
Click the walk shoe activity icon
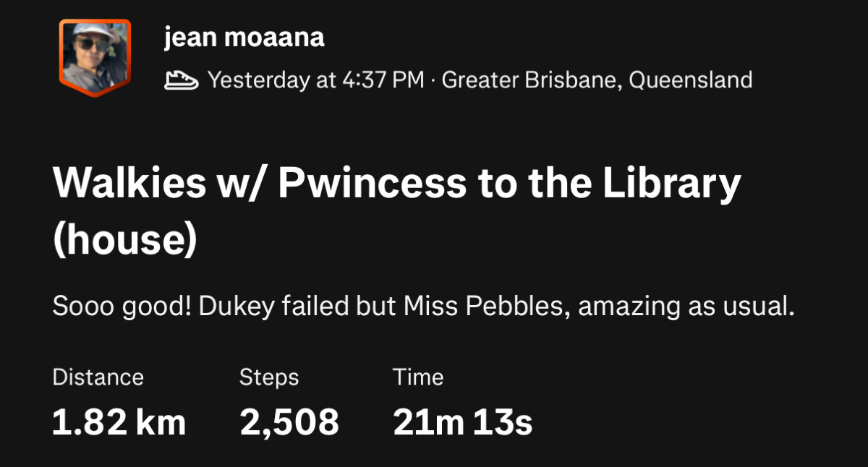pos(181,80)
